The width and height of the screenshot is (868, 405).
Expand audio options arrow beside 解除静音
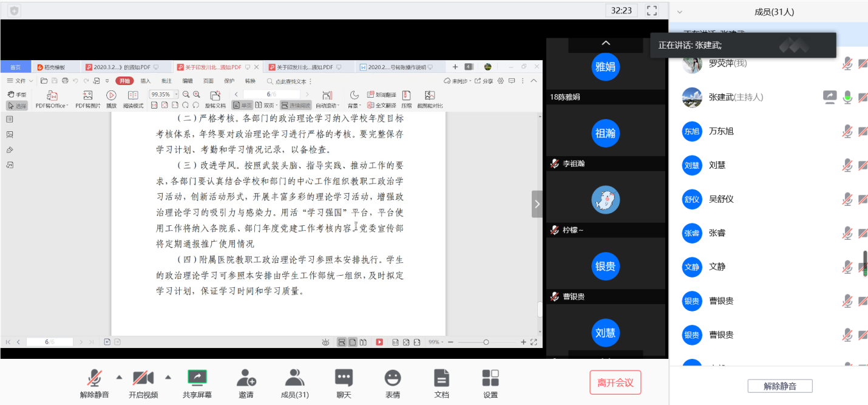click(119, 377)
